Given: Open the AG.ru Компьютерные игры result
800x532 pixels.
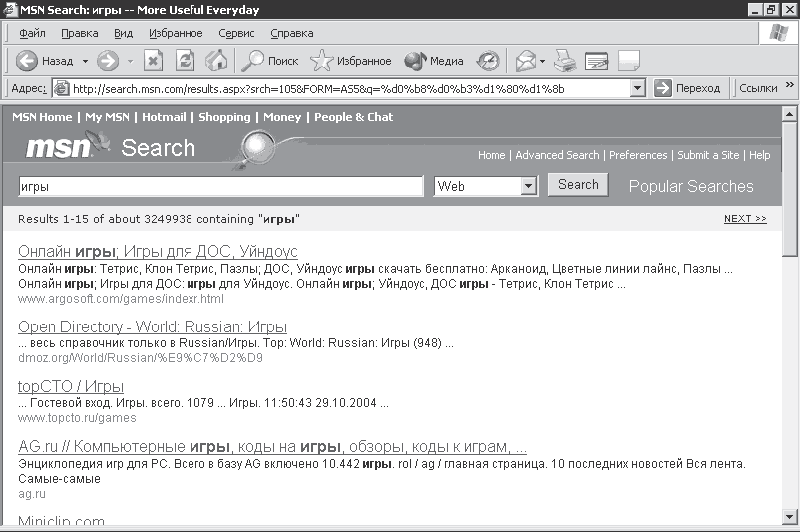Looking at the screenshot, I should click(272, 447).
